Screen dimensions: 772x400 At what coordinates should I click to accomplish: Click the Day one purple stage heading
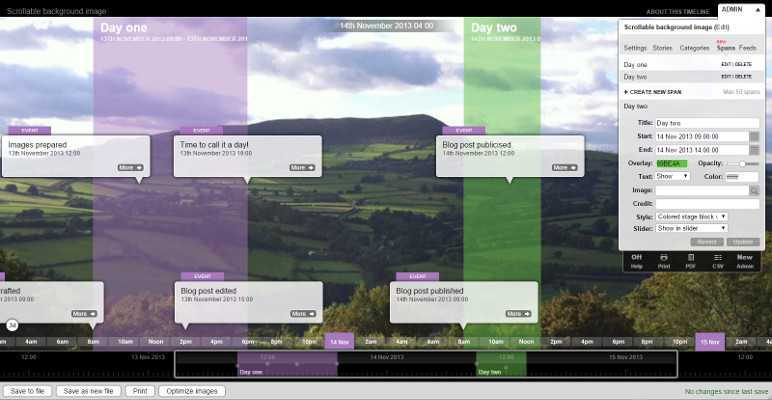[x=124, y=28]
